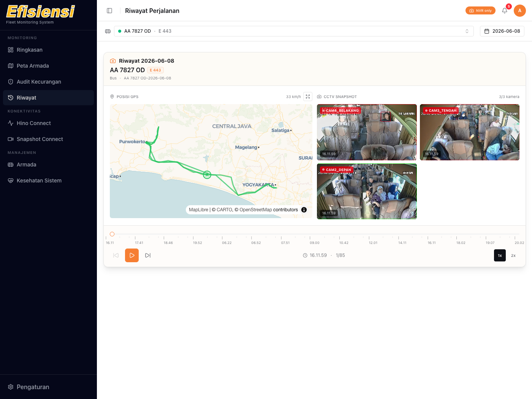This screenshot has height=399, width=532.
Task: Click the bus icon beside the vehicle selector
Action: [x=108, y=31]
